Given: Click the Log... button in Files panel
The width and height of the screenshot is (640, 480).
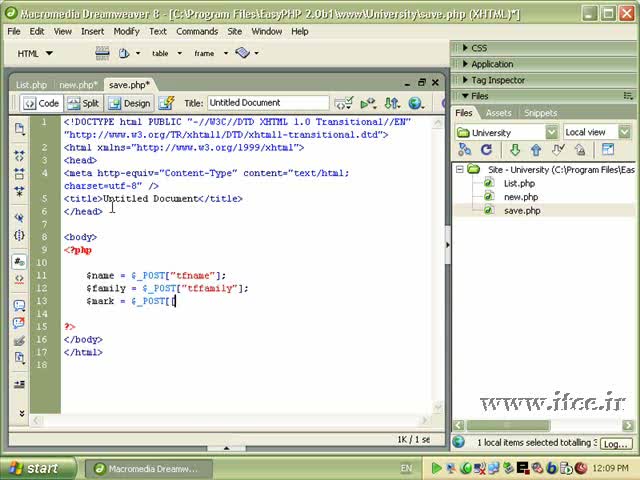Looking at the screenshot, I should [x=616, y=444].
